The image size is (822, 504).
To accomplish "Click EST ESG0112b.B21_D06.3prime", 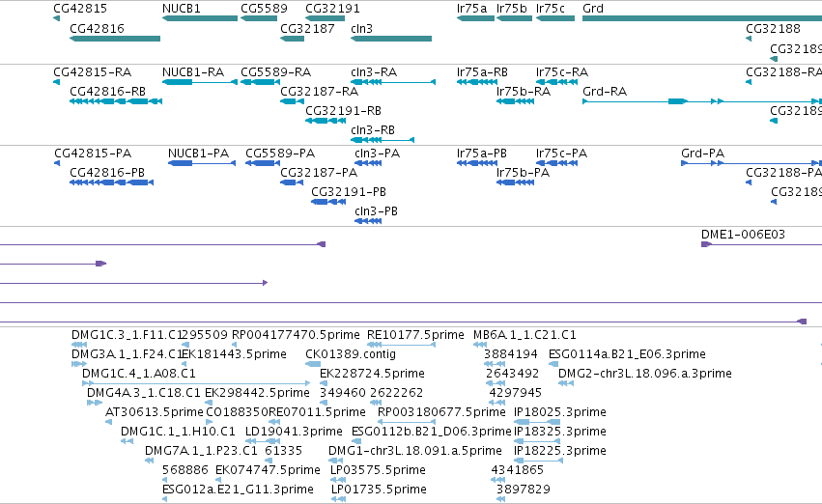I will [432, 432].
